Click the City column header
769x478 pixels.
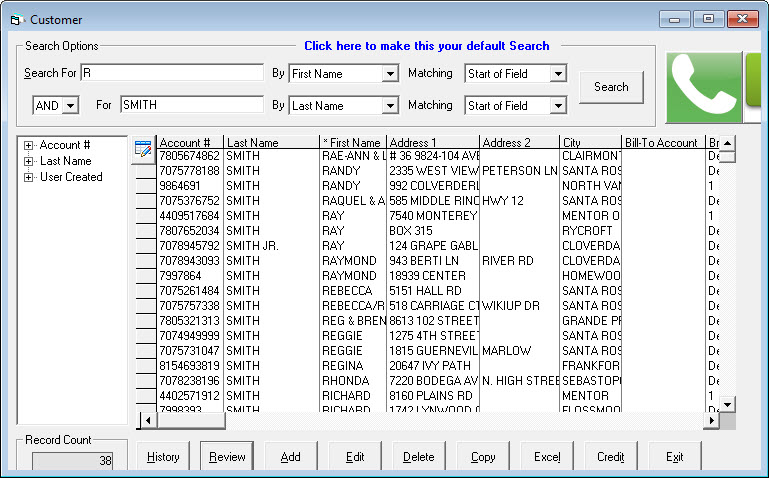click(590, 143)
